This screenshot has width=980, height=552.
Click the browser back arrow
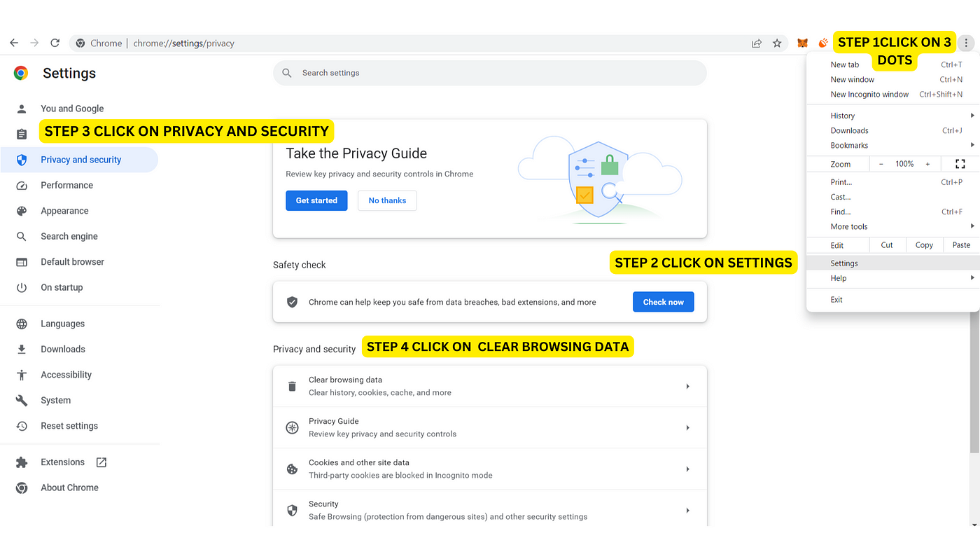point(14,43)
